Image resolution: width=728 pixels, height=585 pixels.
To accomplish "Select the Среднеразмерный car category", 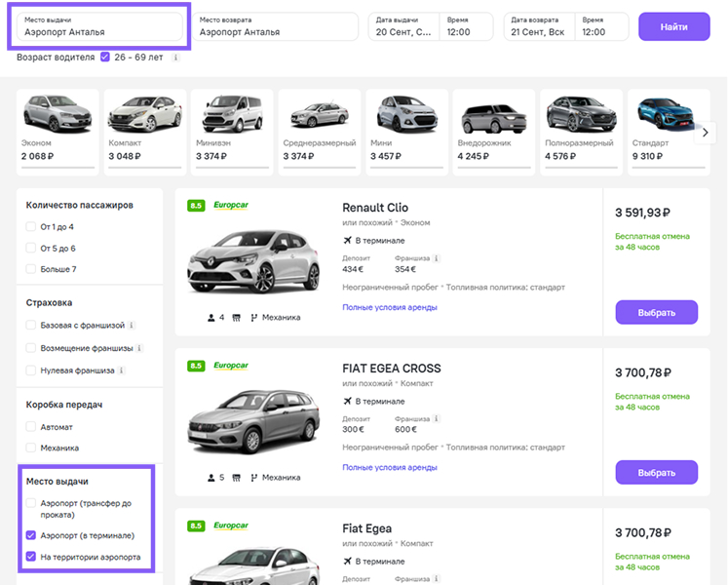I will 320,133.
